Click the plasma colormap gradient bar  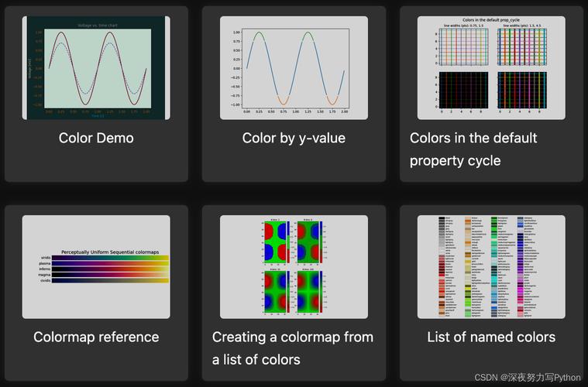(110, 264)
